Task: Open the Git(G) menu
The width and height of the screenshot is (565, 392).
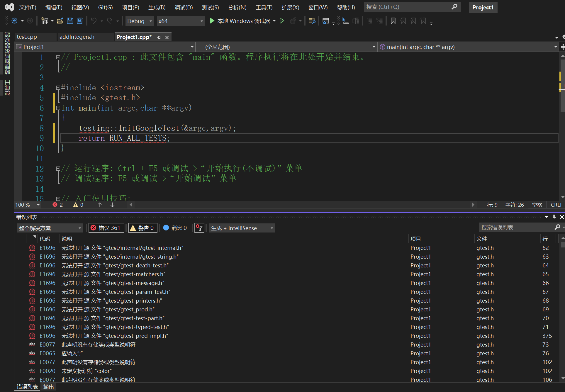Action: click(x=105, y=7)
